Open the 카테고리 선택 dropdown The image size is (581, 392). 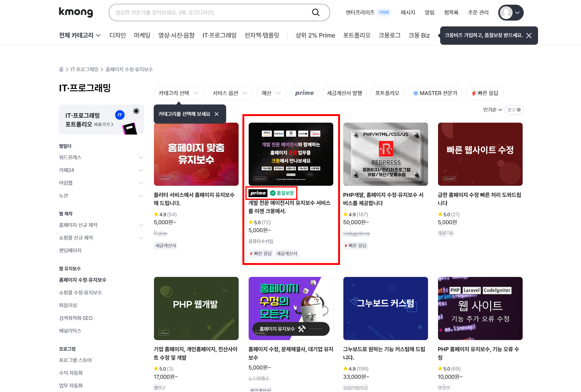click(x=179, y=93)
